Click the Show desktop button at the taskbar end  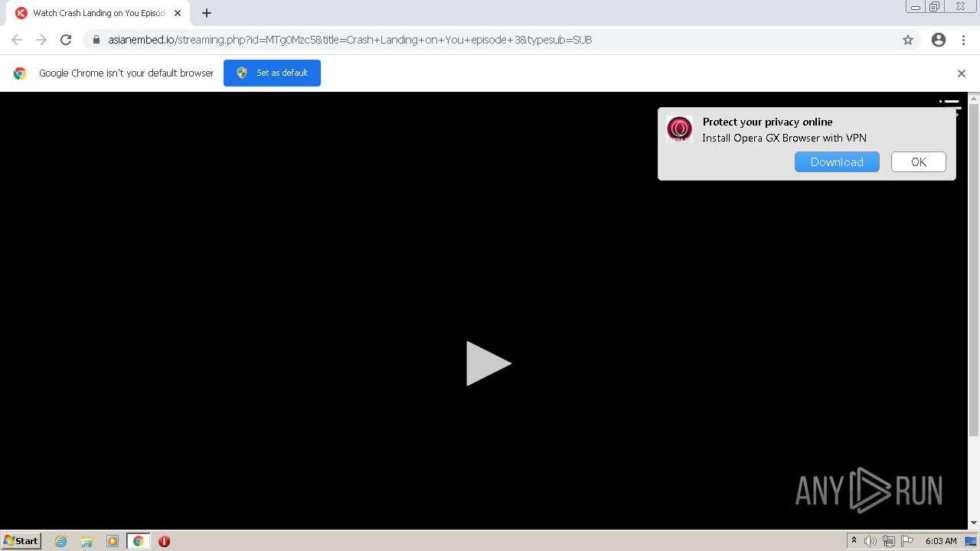tap(971, 541)
